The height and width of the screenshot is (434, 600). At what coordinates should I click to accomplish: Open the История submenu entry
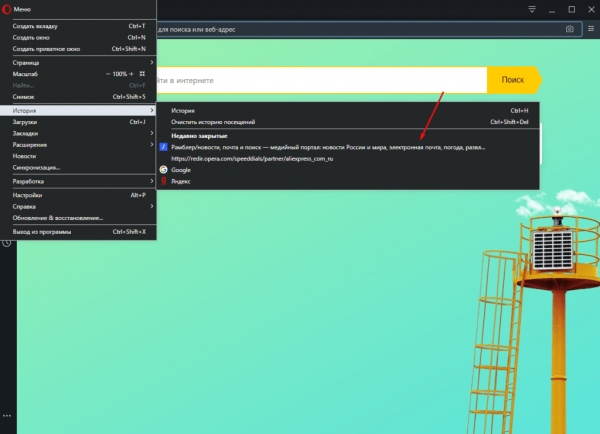click(78, 111)
